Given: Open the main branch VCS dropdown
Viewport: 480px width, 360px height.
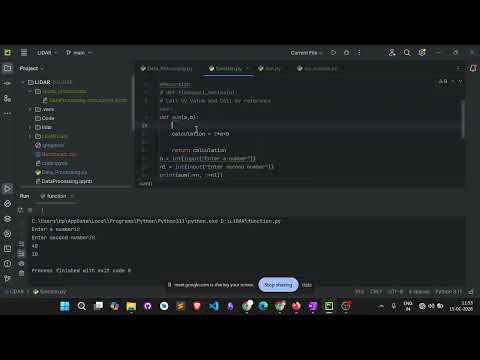Looking at the screenshot, I should point(79,53).
